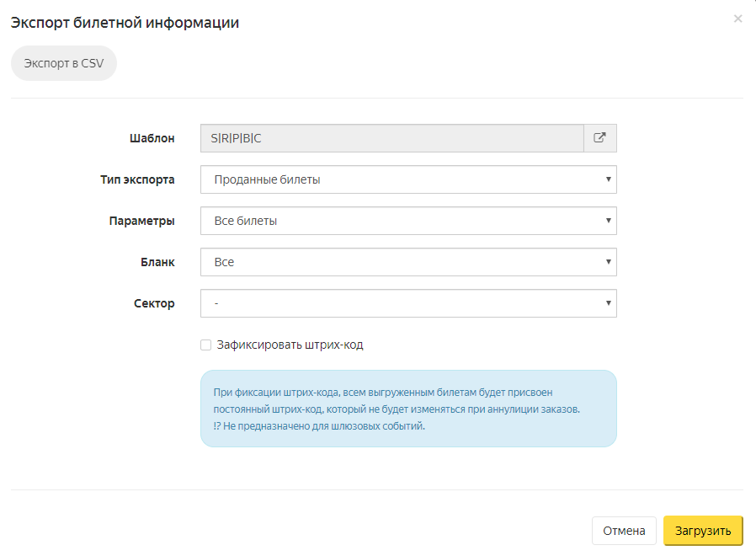Click the blue barcode info notice
756x556 pixels.
[x=408, y=409]
